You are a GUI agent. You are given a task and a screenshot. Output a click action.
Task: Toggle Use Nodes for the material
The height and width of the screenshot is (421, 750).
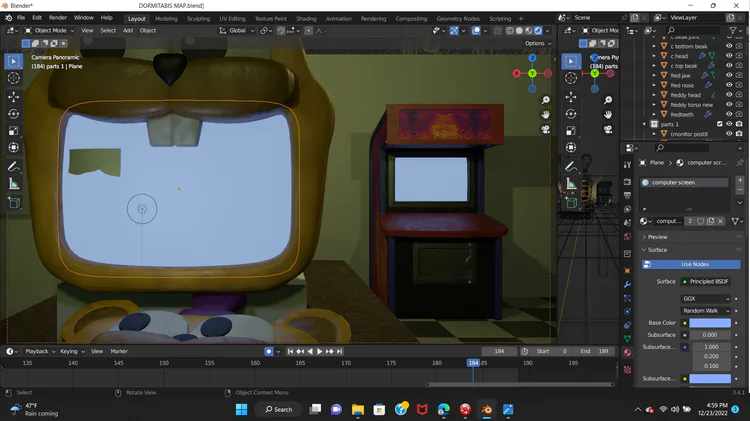(x=691, y=264)
